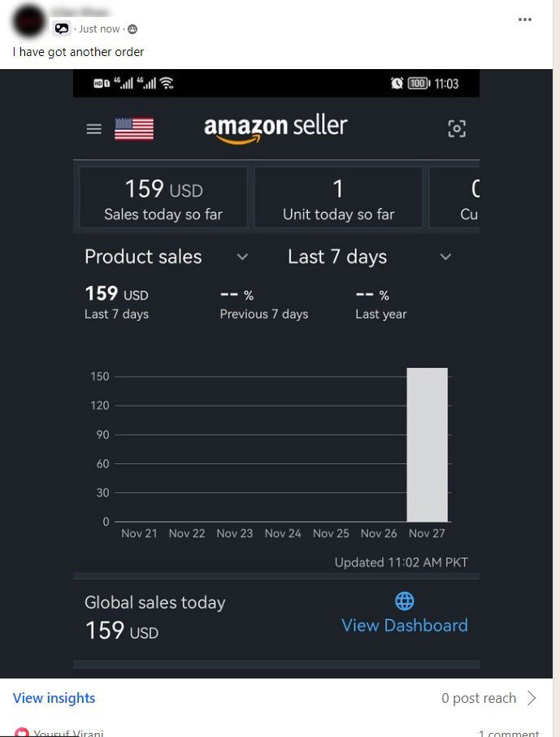Click the post author's profile avatar
560x737 pixels.
pyautogui.click(x=29, y=20)
